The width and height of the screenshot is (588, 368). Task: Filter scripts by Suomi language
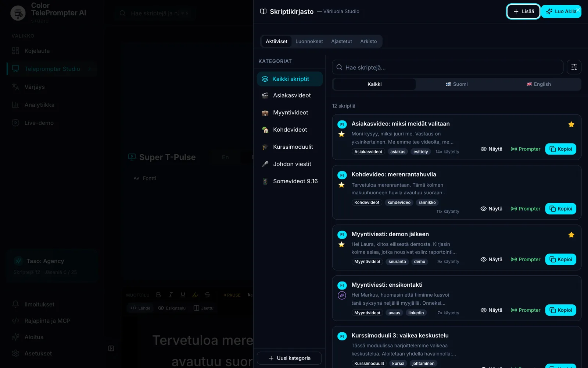(x=457, y=84)
